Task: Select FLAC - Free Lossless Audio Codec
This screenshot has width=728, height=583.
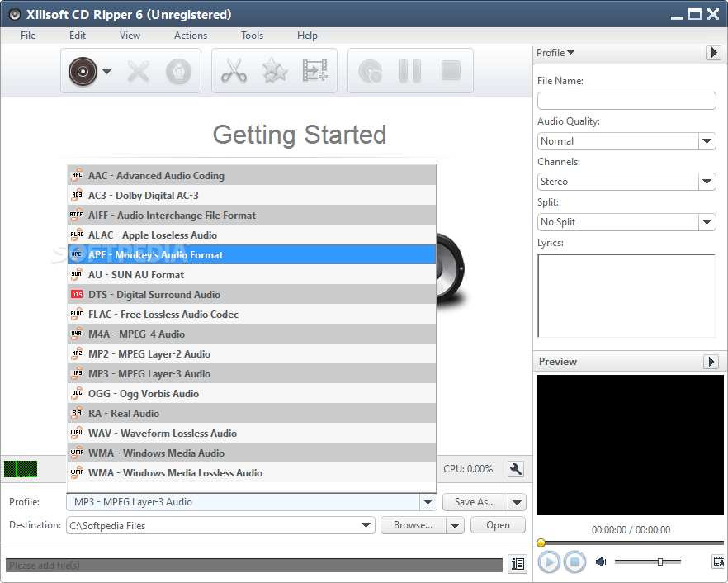Action: pyautogui.click(x=252, y=315)
